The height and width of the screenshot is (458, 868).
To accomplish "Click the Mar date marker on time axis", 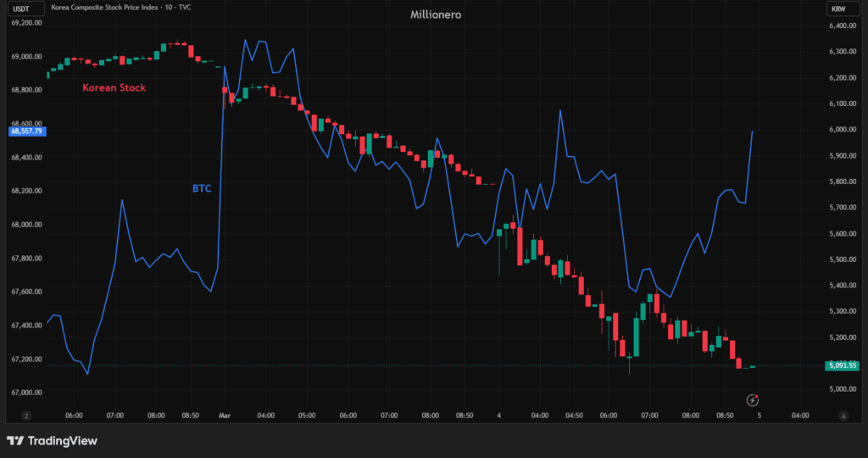I will click(x=225, y=416).
